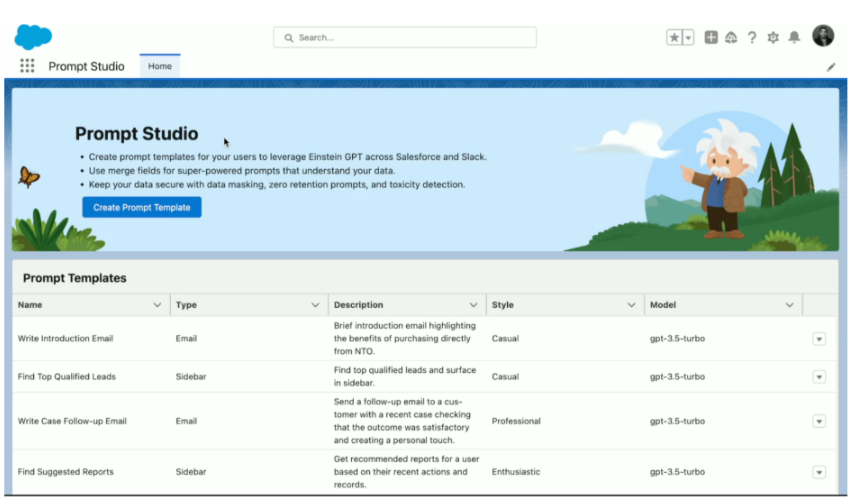Open the Style column menu chevron
This screenshot has width=853, height=499.
pos(631,305)
